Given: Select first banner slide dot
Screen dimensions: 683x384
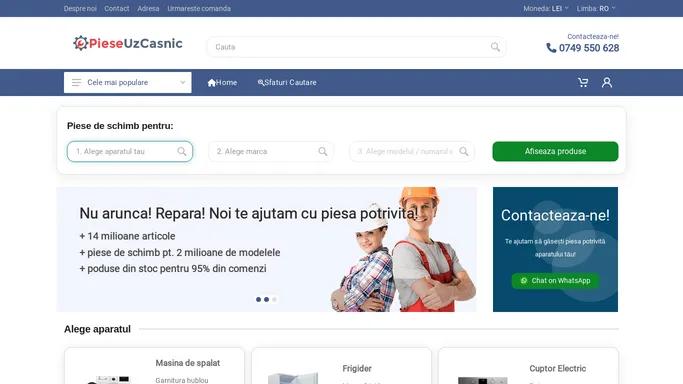Looking at the screenshot, I should point(258,300).
